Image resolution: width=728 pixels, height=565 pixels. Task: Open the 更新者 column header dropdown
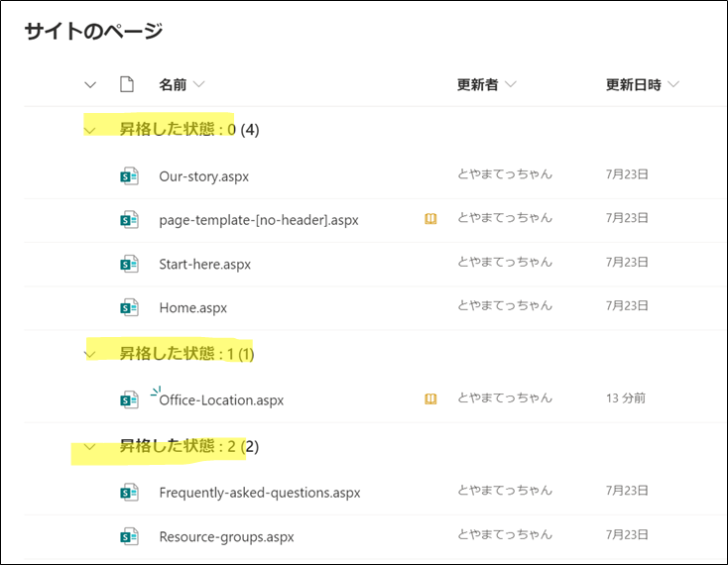486,84
